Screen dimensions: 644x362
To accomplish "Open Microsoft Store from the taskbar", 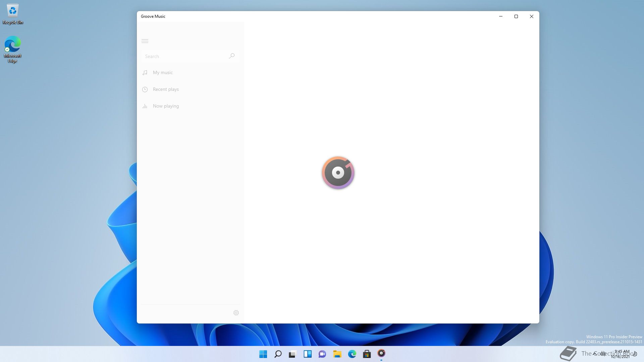I will [367, 354].
